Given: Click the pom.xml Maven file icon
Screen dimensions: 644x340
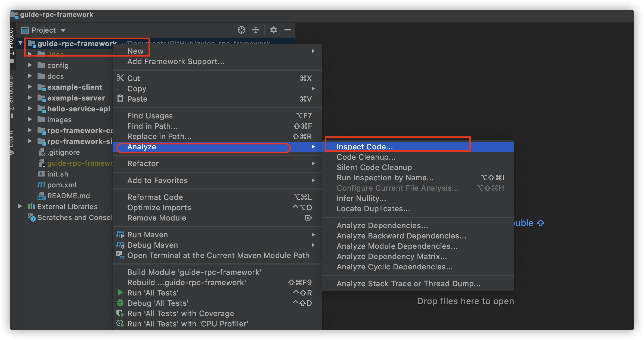Looking at the screenshot, I should (x=41, y=185).
